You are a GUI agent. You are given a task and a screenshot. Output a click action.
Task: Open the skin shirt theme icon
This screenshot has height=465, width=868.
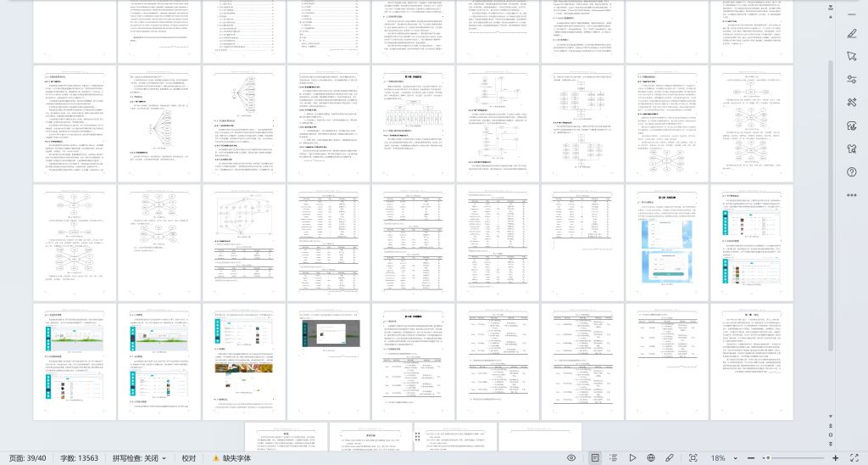pyautogui.click(x=851, y=149)
